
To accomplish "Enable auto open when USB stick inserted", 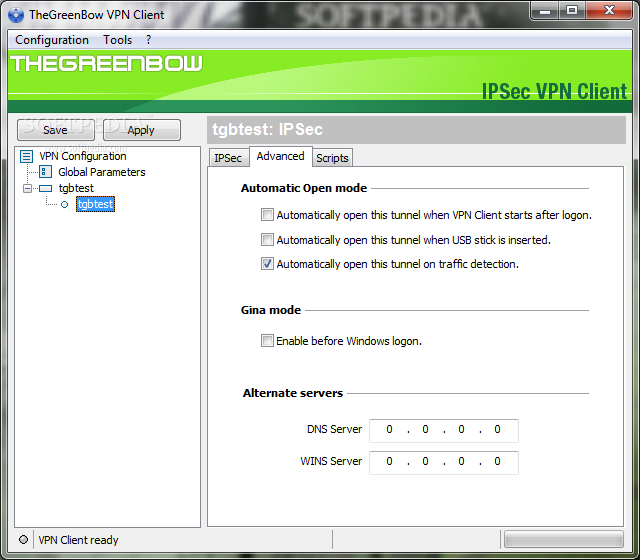I will point(267,240).
